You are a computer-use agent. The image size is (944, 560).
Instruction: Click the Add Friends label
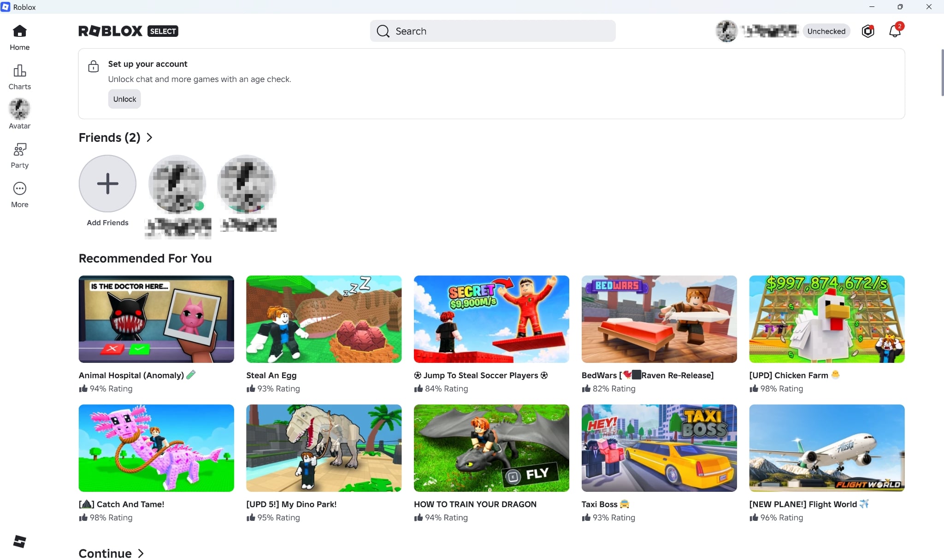(107, 222)
